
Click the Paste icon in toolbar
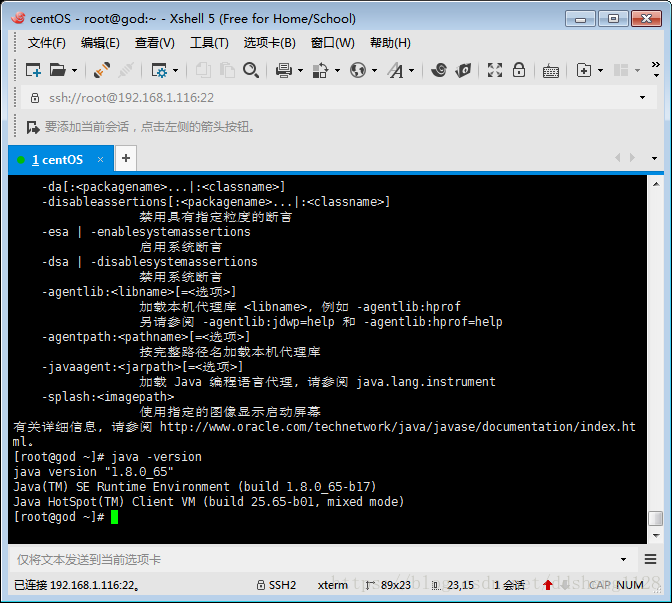pyautogui.click(x=227, y=70)
